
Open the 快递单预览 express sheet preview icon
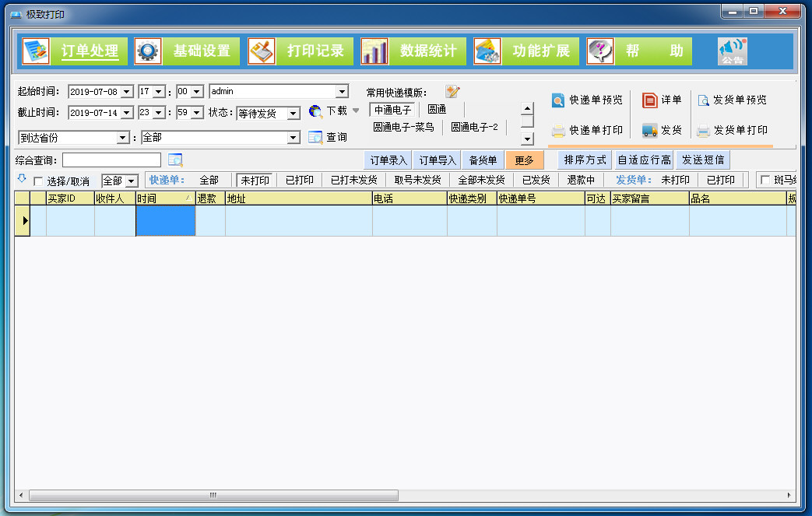point(557,100)
